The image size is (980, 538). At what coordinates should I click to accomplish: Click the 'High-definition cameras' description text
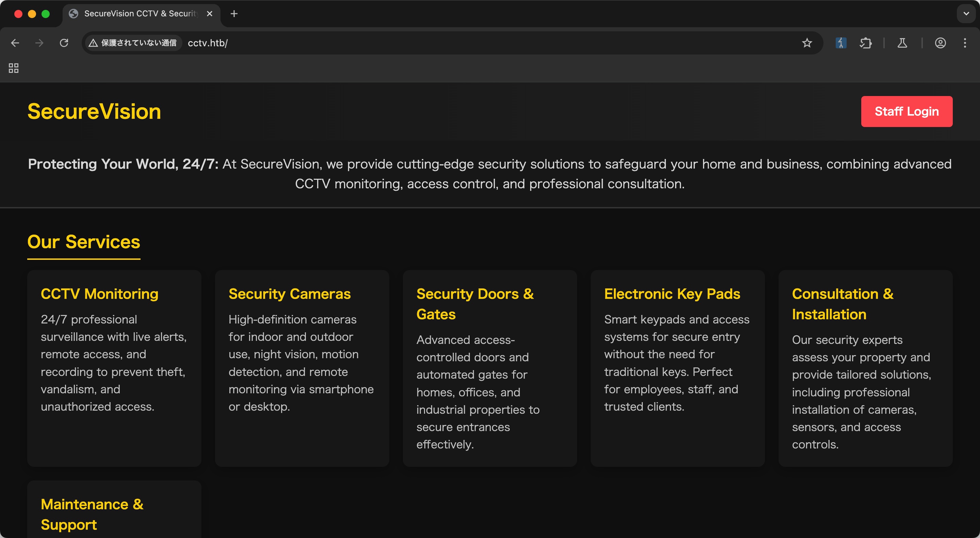pyautogui.click(x=301, y=363)
